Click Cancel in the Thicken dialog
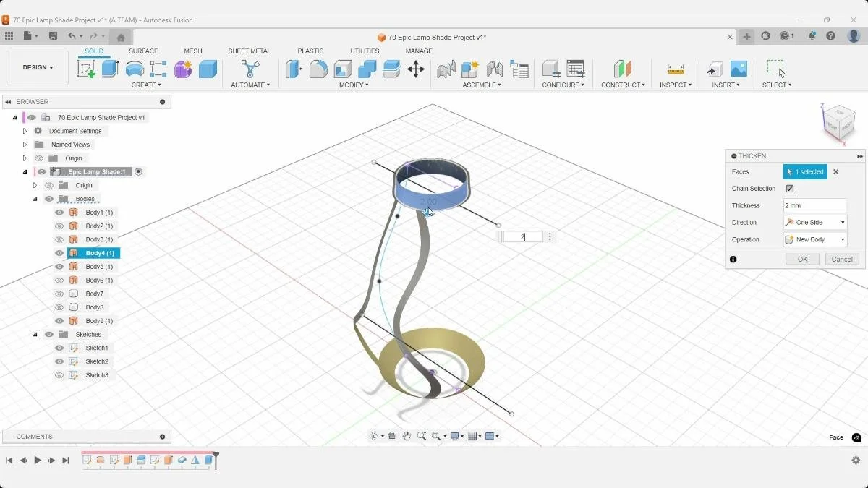The height and width of the screenshot is (488, 868). (x=842, y=259)
